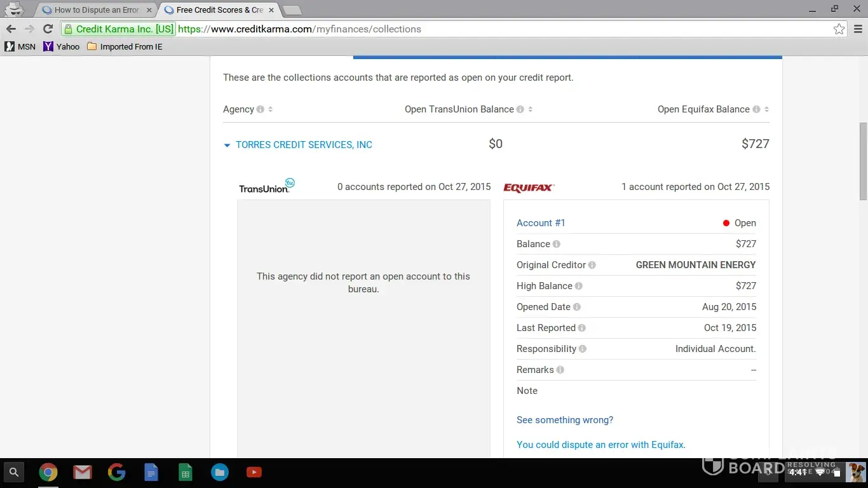Viewport: 868px width, 488px height.
Task: Open the launcher search icon on the shelf
Action: click(14, 472)
